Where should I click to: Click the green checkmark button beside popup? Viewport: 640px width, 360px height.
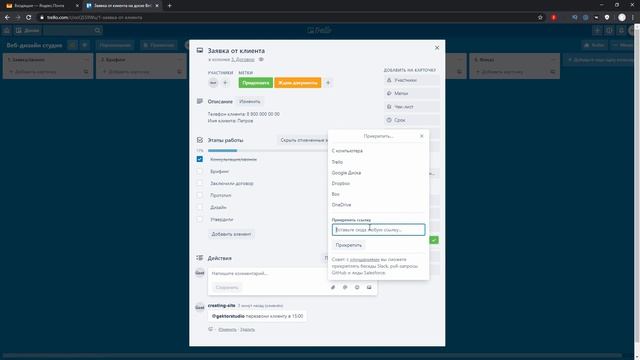coord(434,240)
